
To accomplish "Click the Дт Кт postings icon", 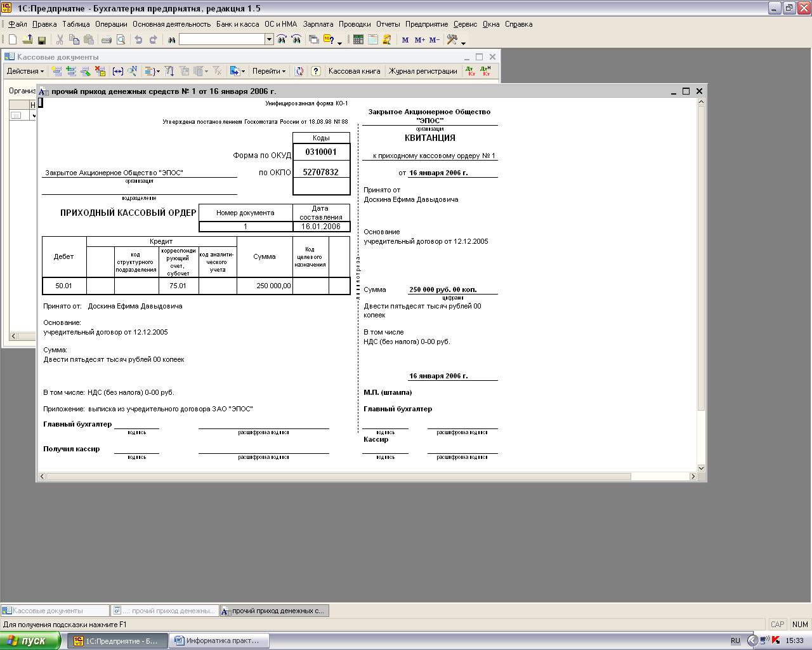I will coord(471,71).
